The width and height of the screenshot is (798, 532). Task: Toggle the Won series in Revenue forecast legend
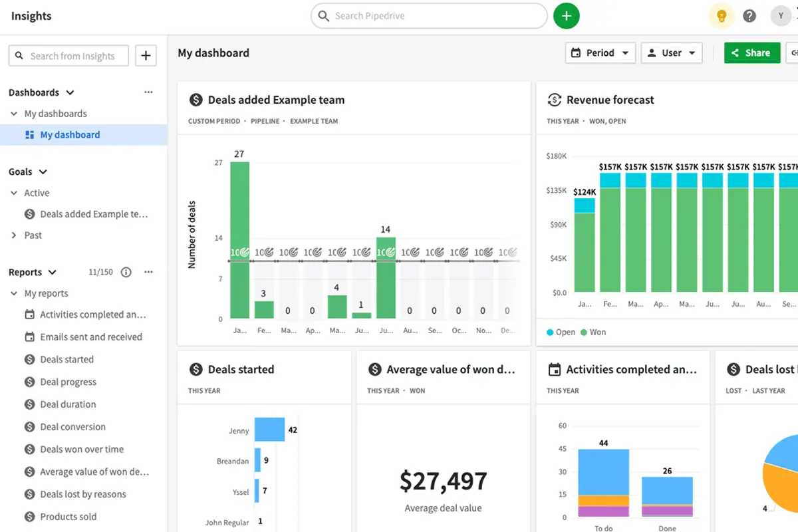point(593,332)
